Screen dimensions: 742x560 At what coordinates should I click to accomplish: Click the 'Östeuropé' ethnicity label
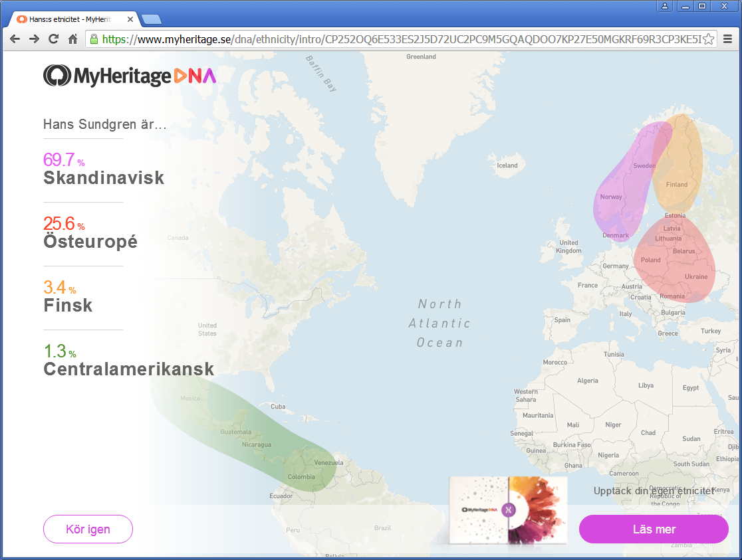click(90, 242)
